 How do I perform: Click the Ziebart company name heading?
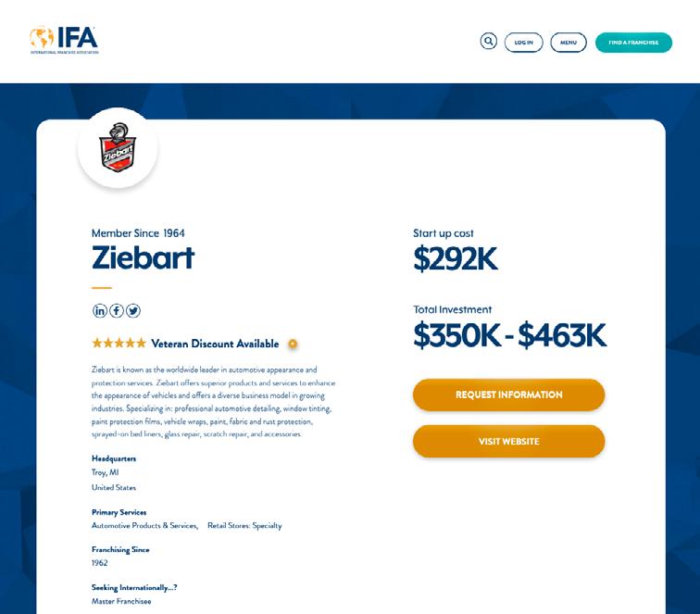144,257
